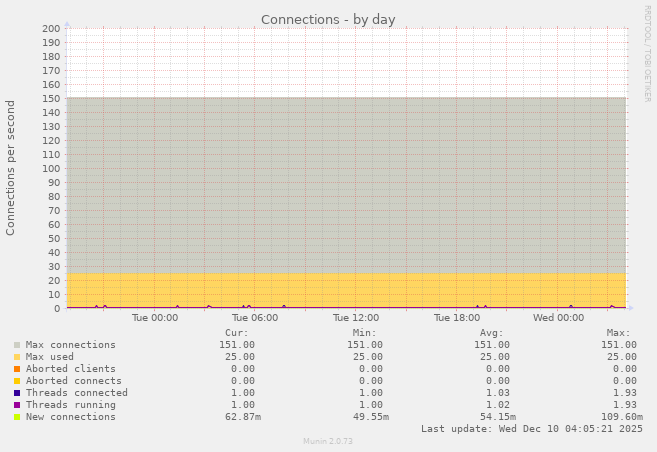Click the Threads connected blue legend swatch

point(17,393)
